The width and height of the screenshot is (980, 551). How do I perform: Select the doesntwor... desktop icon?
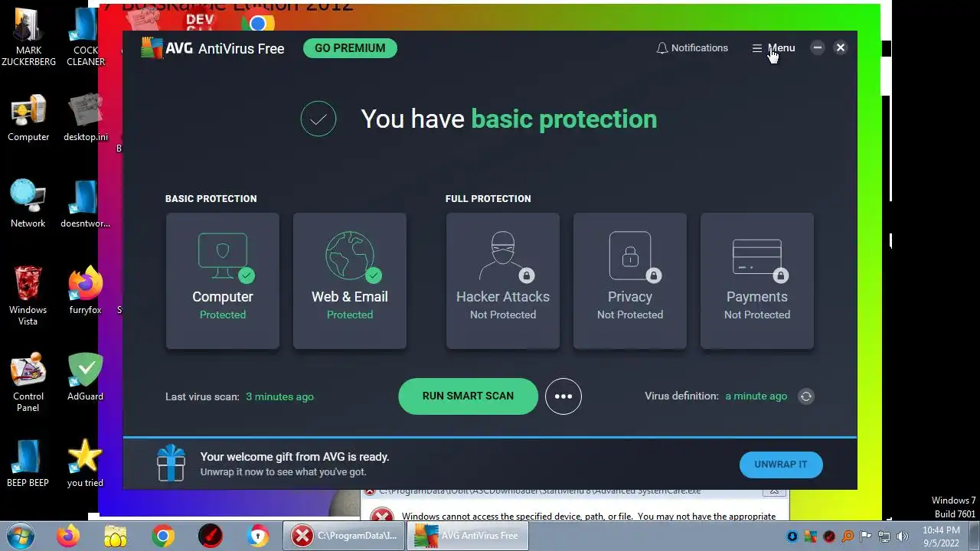[x=85, y=204]
